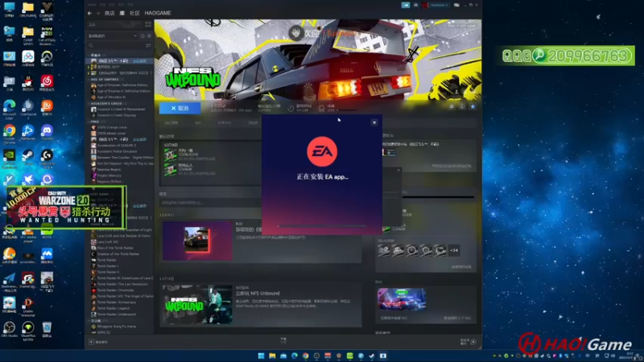
Task: Click the add a game plus button
Action: 91,341
